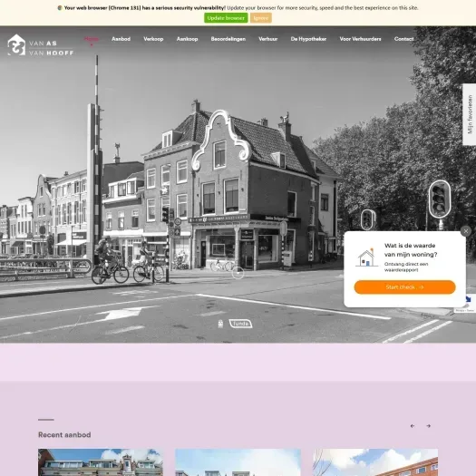Click the funda logo in hero
The image size is (476, 476).
tap(240, 324)
